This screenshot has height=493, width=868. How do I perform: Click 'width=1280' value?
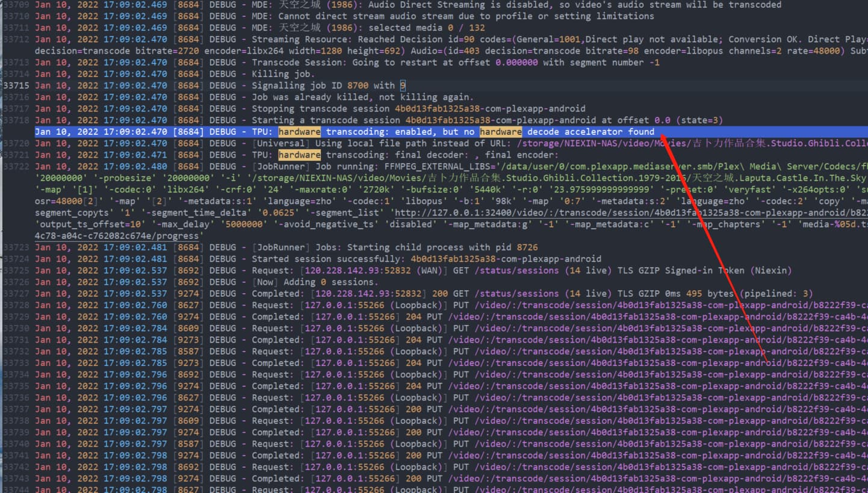[x=315, y=51]
